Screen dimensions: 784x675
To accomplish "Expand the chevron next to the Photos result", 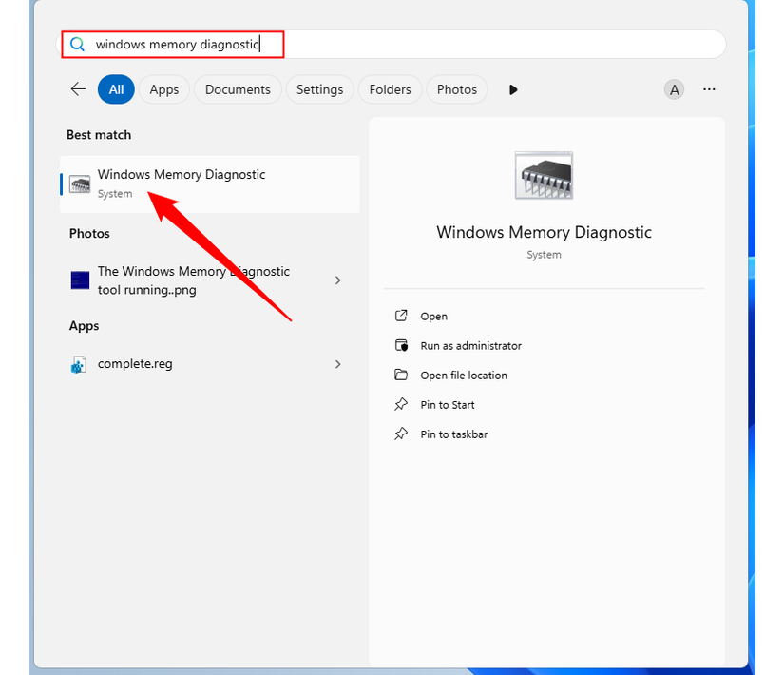I will pos(337,280).
